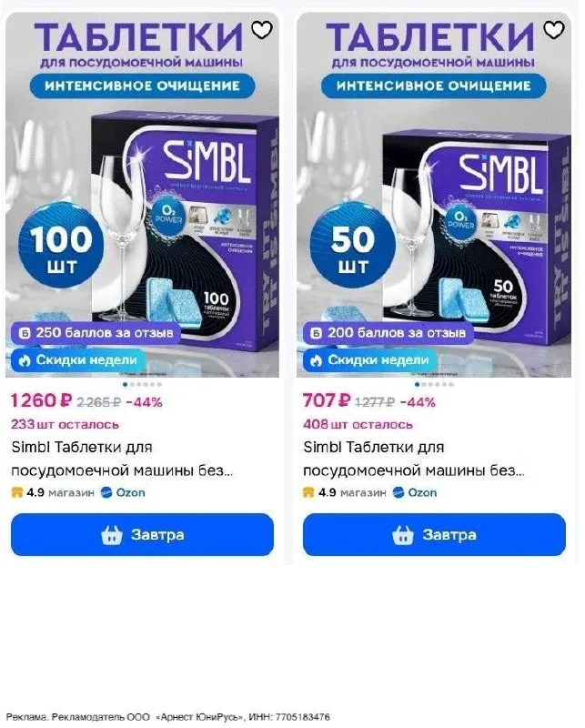Image resolution: width=585 pixels, height=728 pixels.
Task: Open Ozon shop link under 50-tablet pack
Action: pyautogui.click(x=415, y=492)
